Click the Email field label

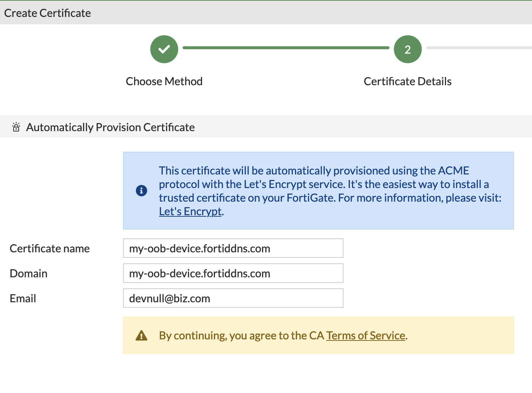click(x=23, y=298)
